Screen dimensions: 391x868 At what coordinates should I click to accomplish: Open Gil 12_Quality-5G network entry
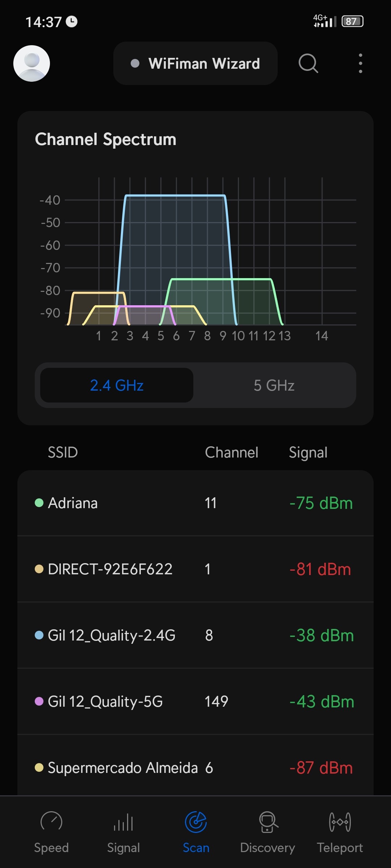point(195,702)
